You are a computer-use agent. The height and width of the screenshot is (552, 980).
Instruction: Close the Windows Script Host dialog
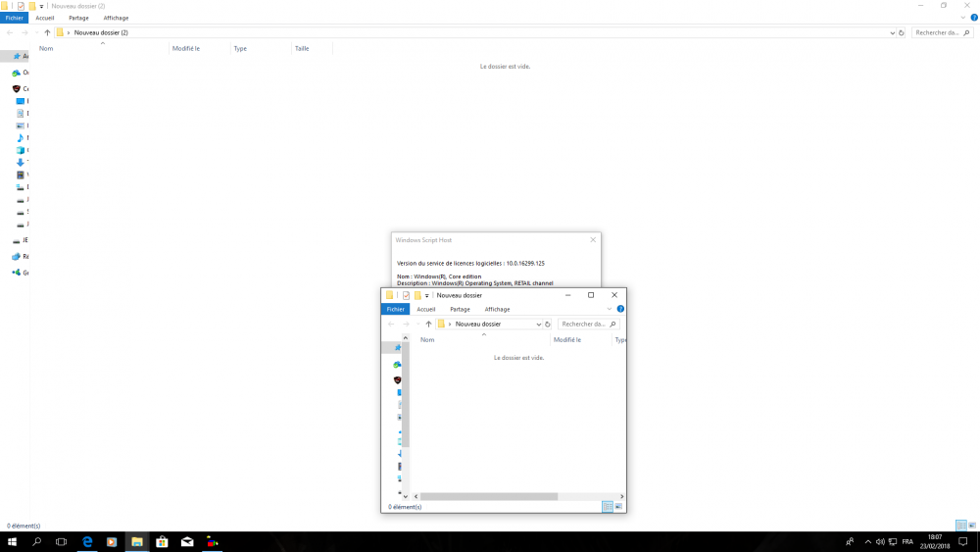(x=593, y=240)
